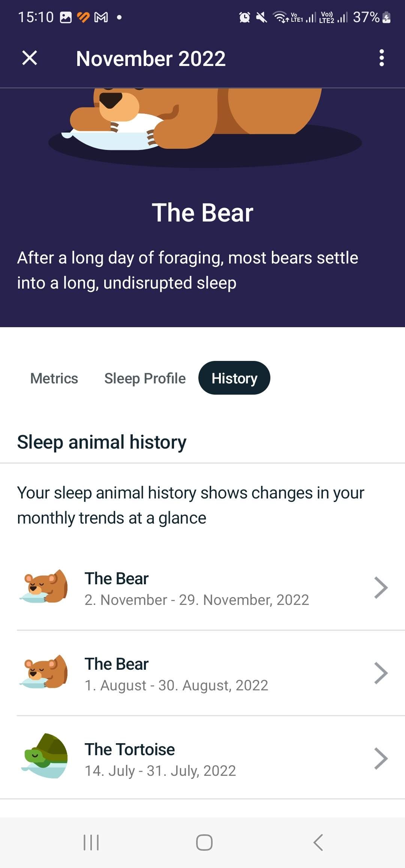
Task: Tap the August bear sleep animal icon
Action: point(44,672)
